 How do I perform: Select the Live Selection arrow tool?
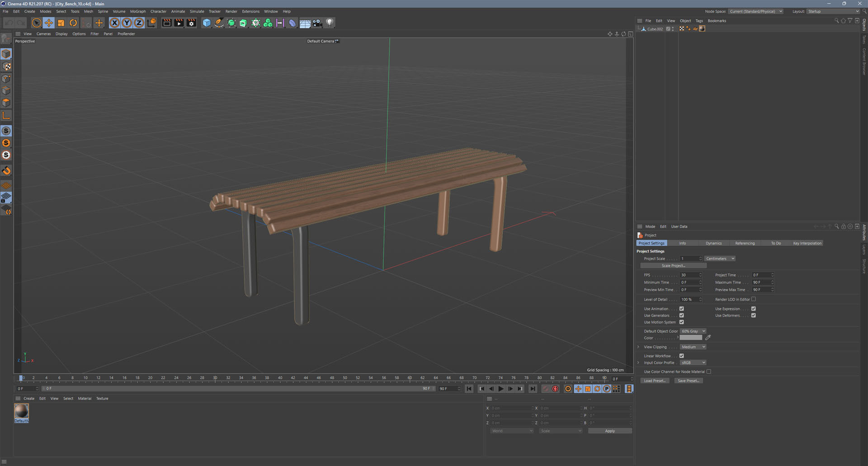(x=37, y=23)
